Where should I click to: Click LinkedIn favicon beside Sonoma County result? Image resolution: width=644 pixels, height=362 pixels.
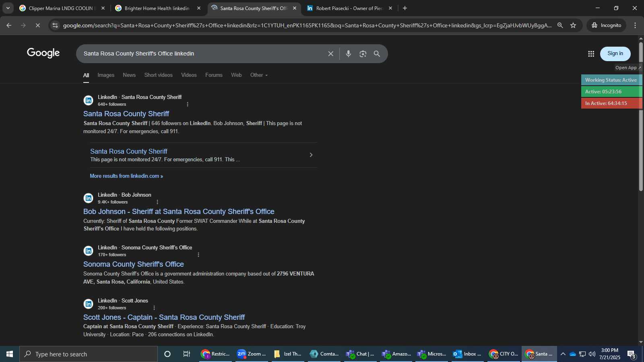point(89,251)
